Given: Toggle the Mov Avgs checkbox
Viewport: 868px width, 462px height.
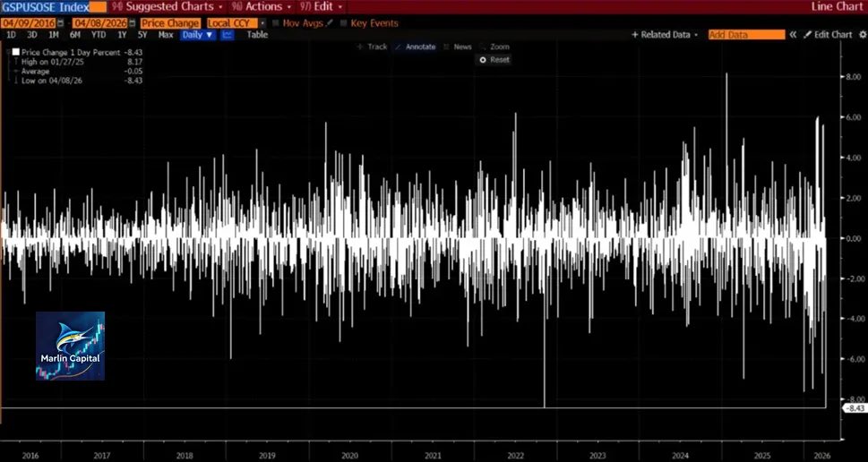Looking at the screenshot, I should 275,22.
